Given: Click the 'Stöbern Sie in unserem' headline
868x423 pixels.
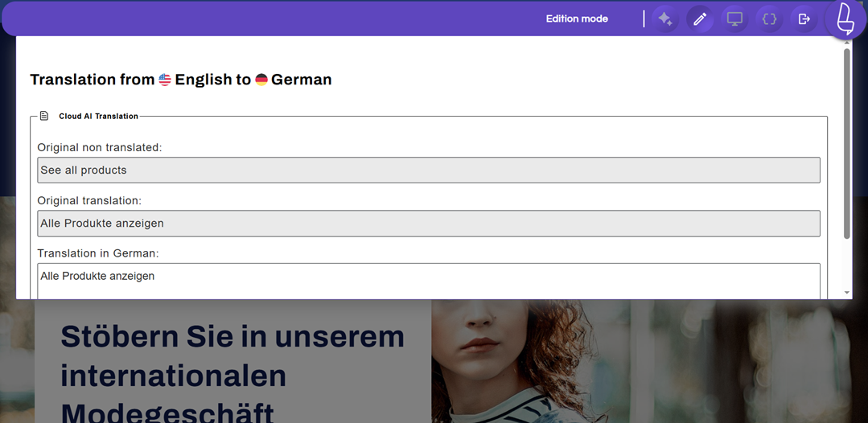Looking at the screenshot, I should click(232, 336).
